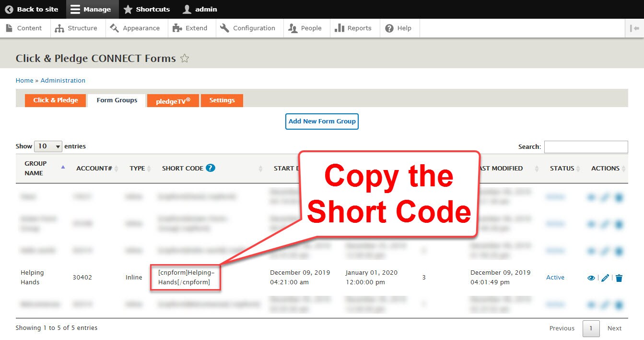Focus the Search input field
This screenshot has height=340, width=644.
(x=586, y=147)
